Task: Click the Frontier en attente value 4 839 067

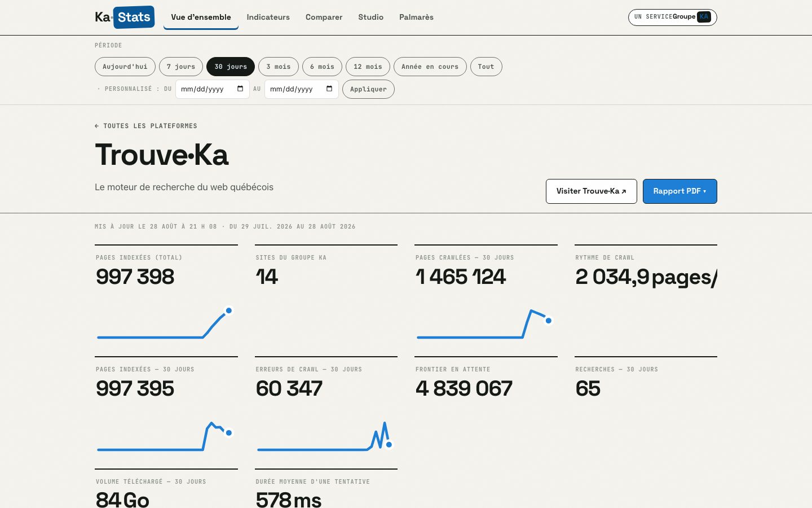Action: click(x=464, y=388)
